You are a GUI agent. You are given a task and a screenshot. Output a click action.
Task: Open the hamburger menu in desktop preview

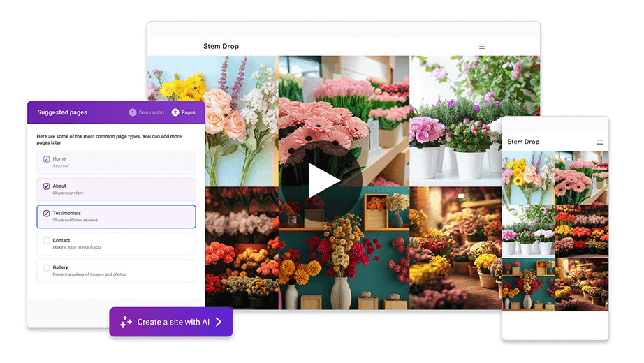pyautogui.click(x=482, y=47)
